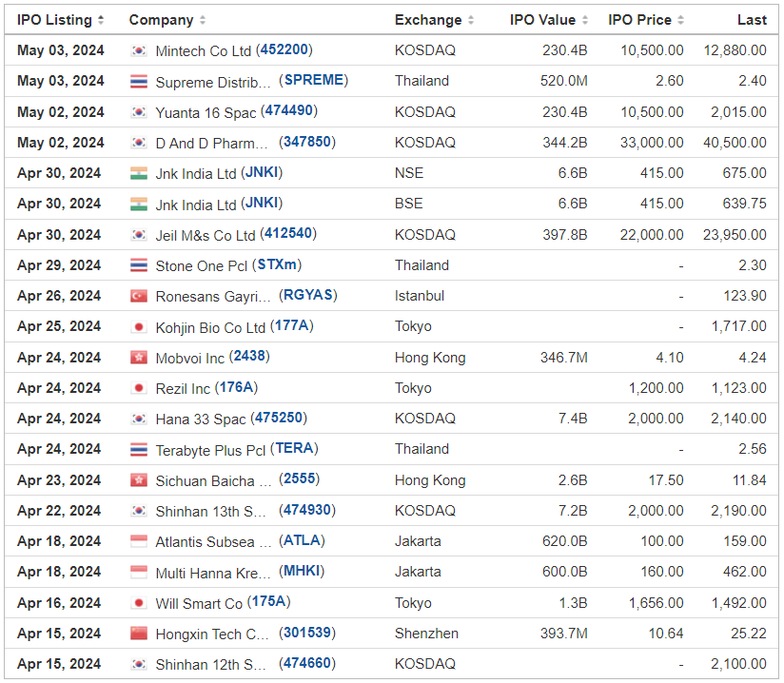Click the IPO Price column header
This screenshot has width=784, height=683.
pyautogui.click(x=639, y=20)
